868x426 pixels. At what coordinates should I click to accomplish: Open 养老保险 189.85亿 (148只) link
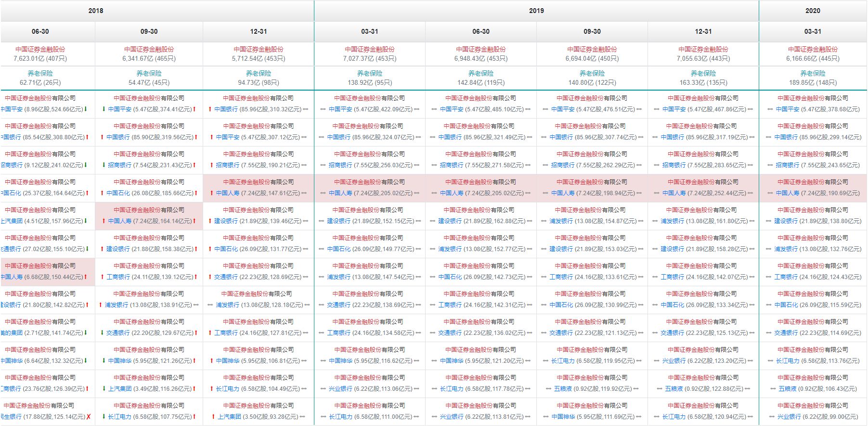pyautogui.click(x=813, y=73)
